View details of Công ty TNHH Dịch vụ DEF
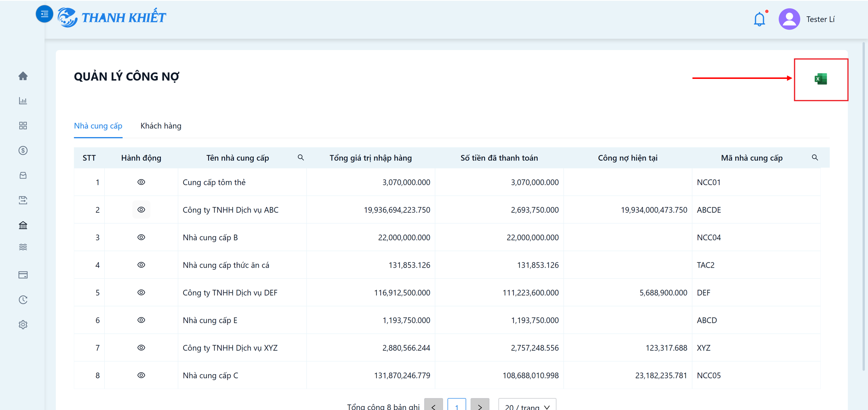 click(x=141, y=292)
